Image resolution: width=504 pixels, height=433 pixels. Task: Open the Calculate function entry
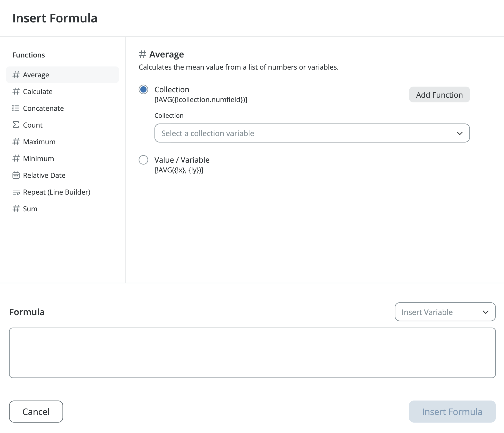[x=38, y=91]
